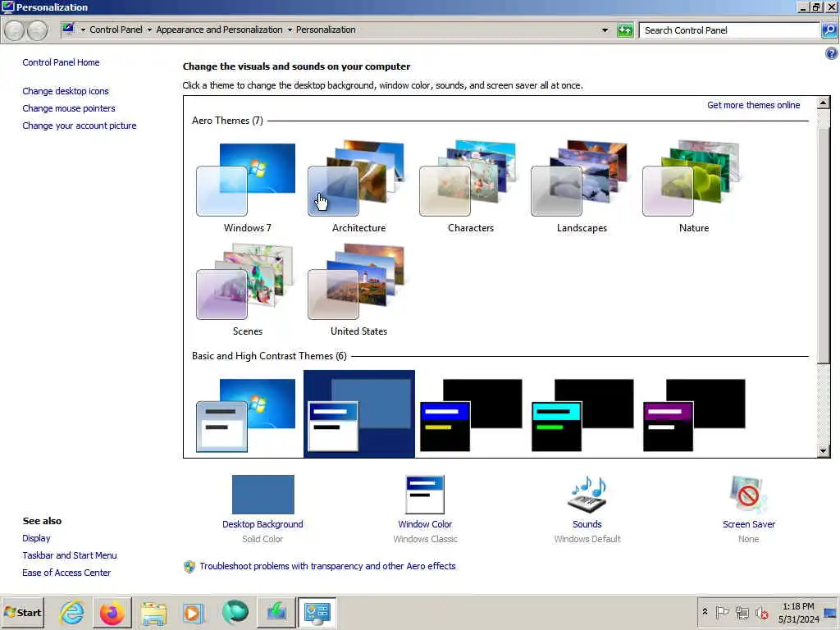Click the Back navigation button
Image resolution: width=840 pixels, height=630 pixels.
(x=15, y=30)
